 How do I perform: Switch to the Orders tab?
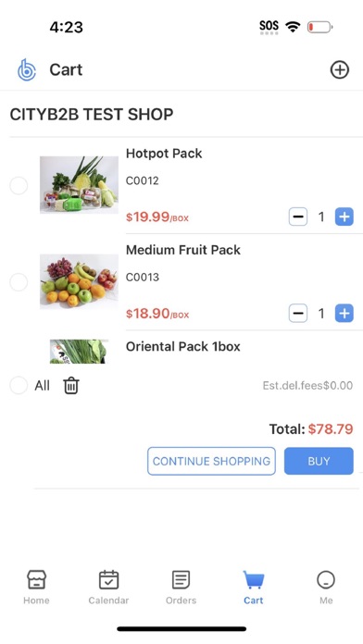point(181,588)
